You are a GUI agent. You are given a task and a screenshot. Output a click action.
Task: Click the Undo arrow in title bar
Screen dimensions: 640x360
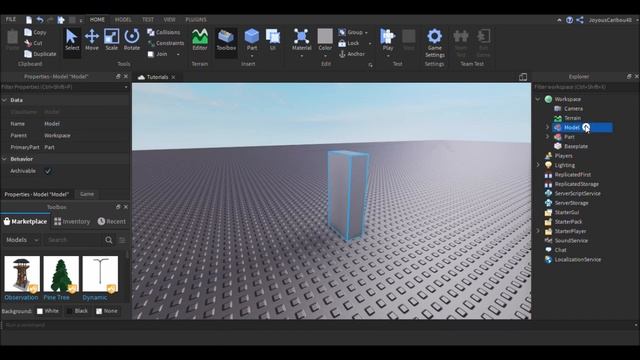pyautogui.click(x=40, y=20)
